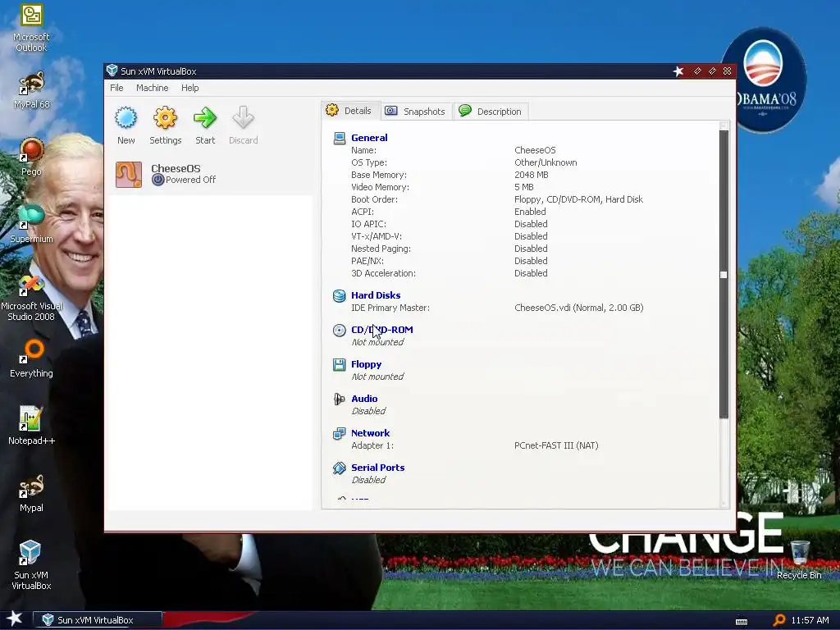
Task: Start the VM with green arrow
Action: click(x=204, y=118)
